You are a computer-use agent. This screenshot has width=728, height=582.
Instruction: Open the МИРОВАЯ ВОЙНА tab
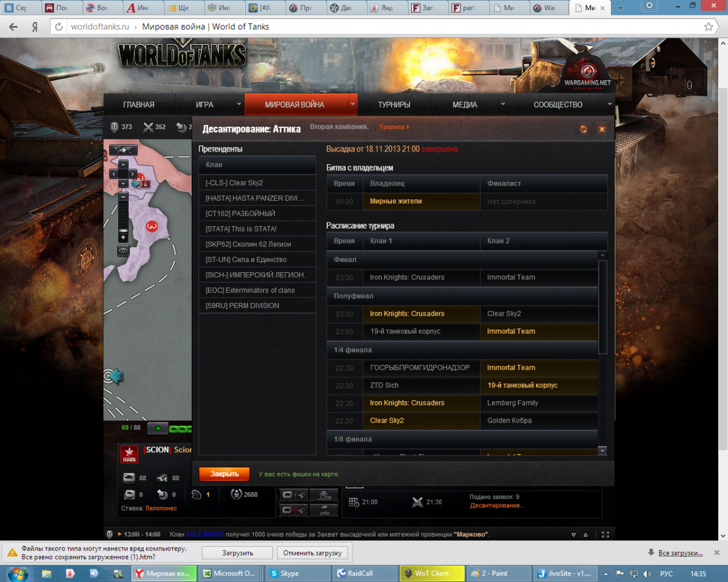coord(294,104)
